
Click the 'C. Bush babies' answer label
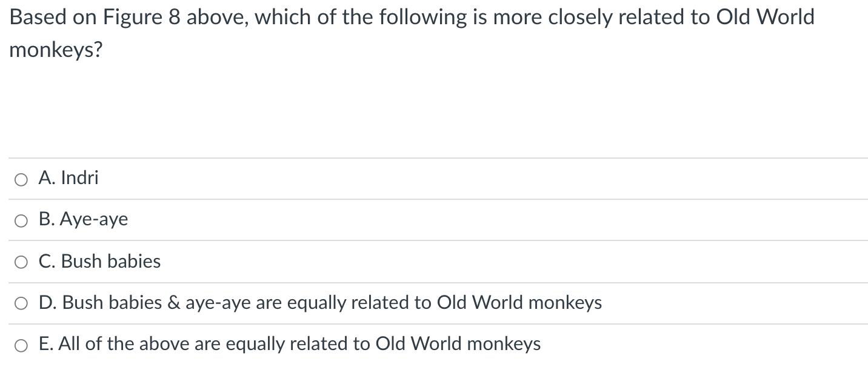(x=100, y=261)
